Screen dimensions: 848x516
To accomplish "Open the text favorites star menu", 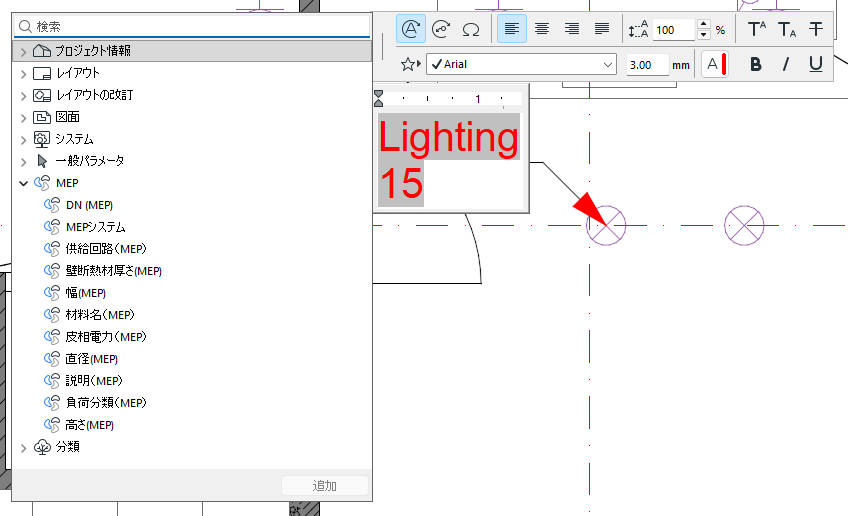I will 410,64.
